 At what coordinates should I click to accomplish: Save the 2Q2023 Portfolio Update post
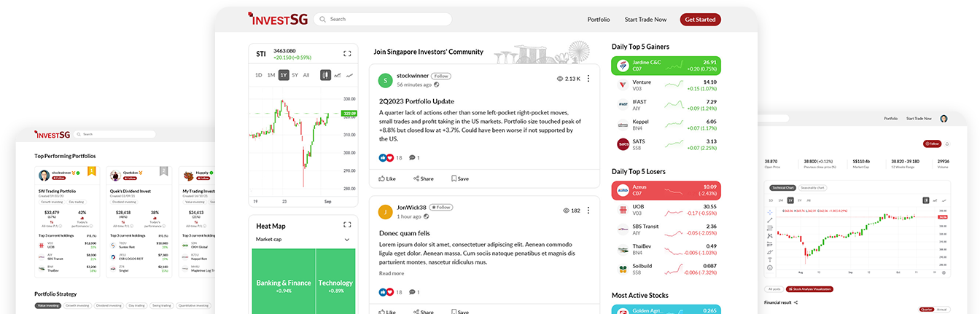click(x=459, y=178)
